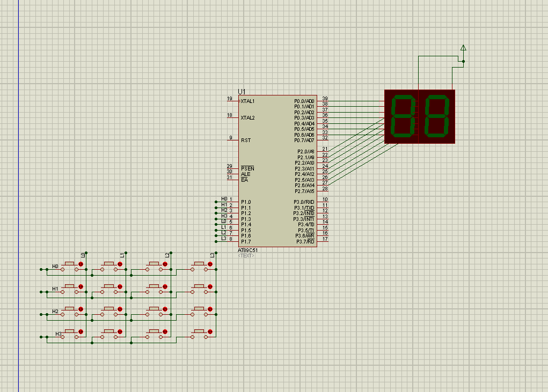Click pin number 18 at XTAL2
Image resolution: width=548 pixels, height=392 pixels.
230,115
